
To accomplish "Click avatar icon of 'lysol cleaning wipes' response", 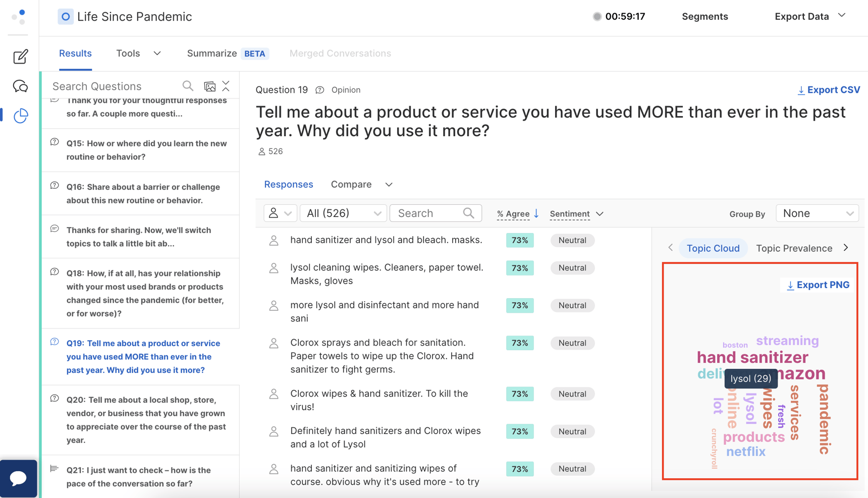I will coord(274,268).
